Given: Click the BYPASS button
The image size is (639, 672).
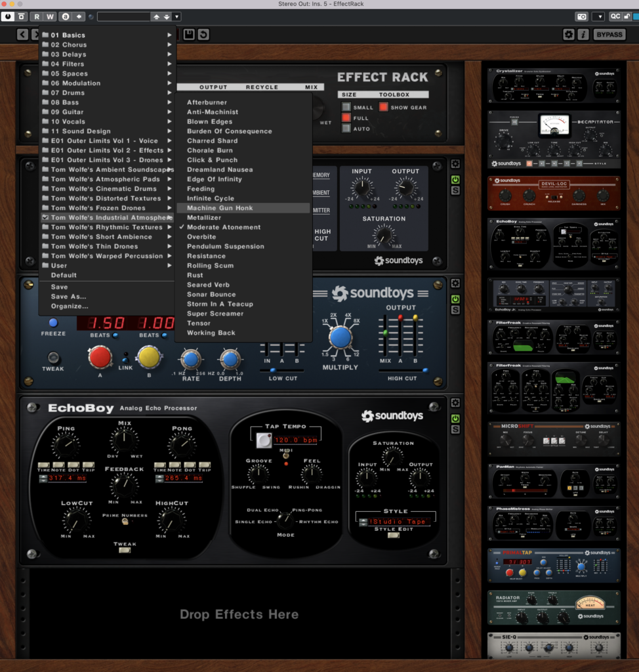Looking at the screenshot, I should [609, 34].
